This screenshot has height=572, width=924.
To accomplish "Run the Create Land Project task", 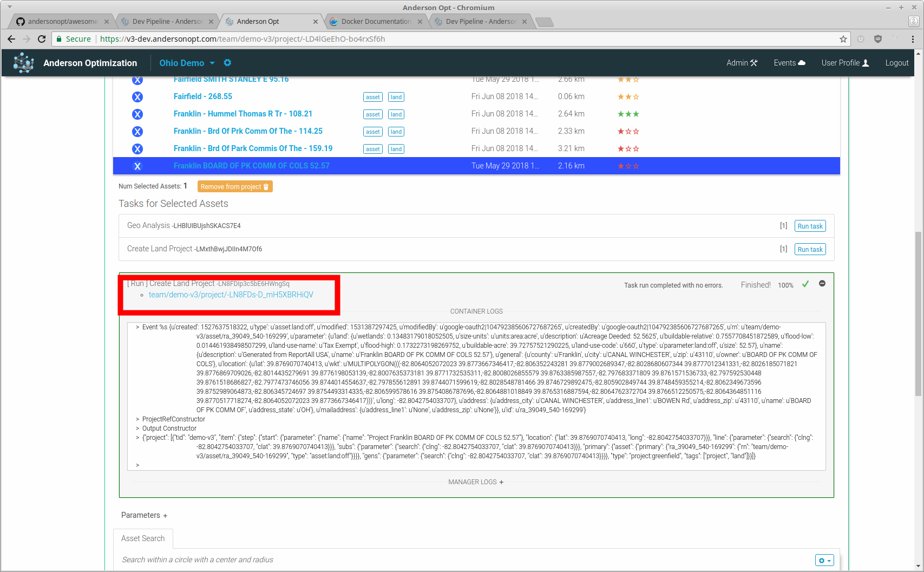I will 810,250.
